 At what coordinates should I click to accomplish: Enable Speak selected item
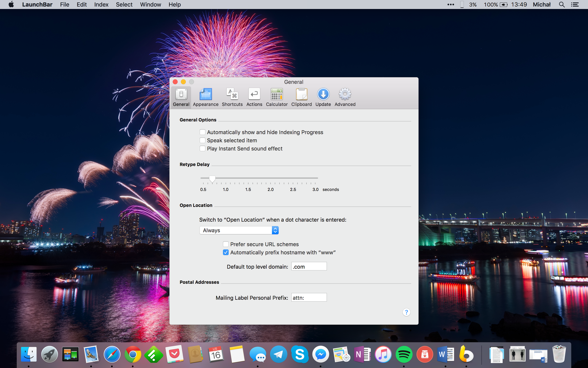tap(202, 140)
